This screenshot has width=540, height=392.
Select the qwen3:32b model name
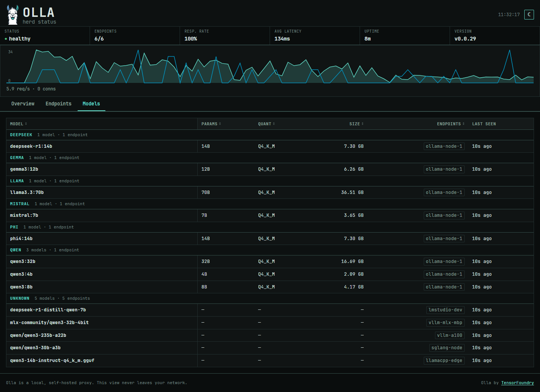23,261
